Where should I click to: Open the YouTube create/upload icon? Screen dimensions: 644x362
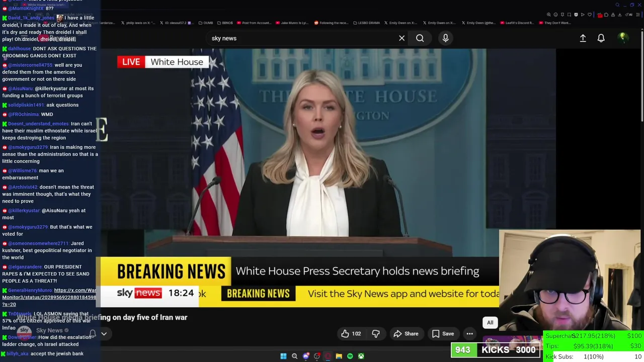pos(583,38)
